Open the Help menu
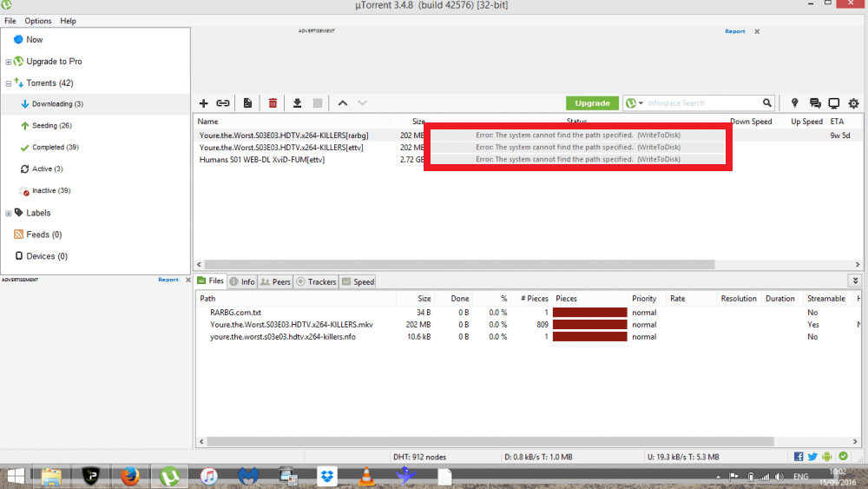 click(x=68, y=21)
